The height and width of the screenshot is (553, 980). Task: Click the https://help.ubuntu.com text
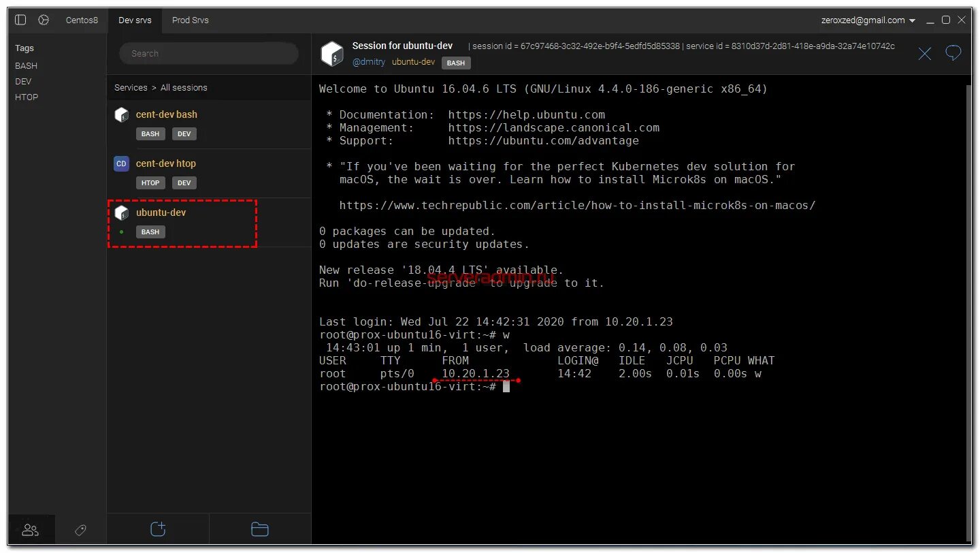pyautogui.click(x=527, y=115)
